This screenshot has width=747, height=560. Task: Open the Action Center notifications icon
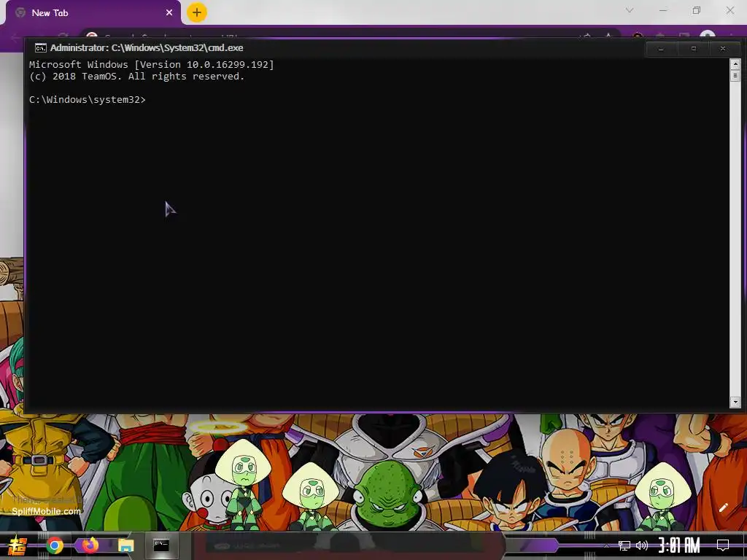coord(723,545)
